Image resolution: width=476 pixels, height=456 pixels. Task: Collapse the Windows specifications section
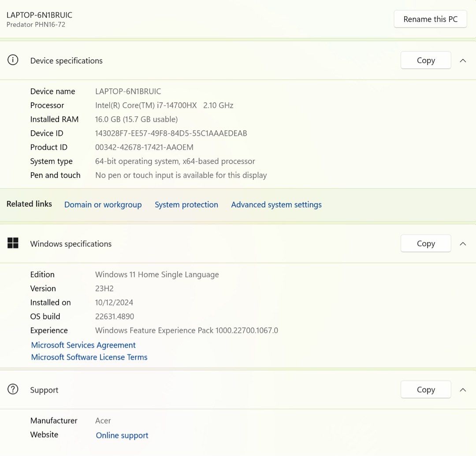tap(463, 244)
